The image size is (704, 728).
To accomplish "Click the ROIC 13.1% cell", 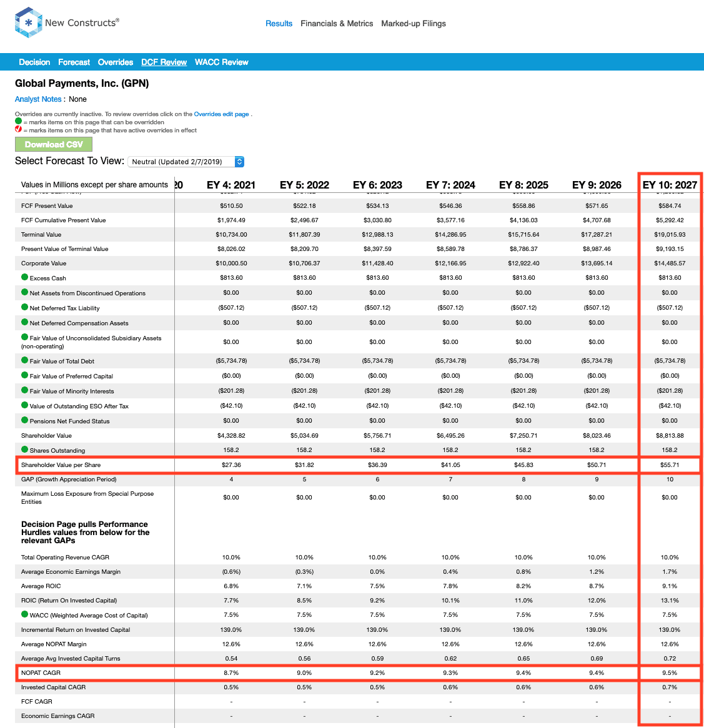I will (x=670, y=601).
